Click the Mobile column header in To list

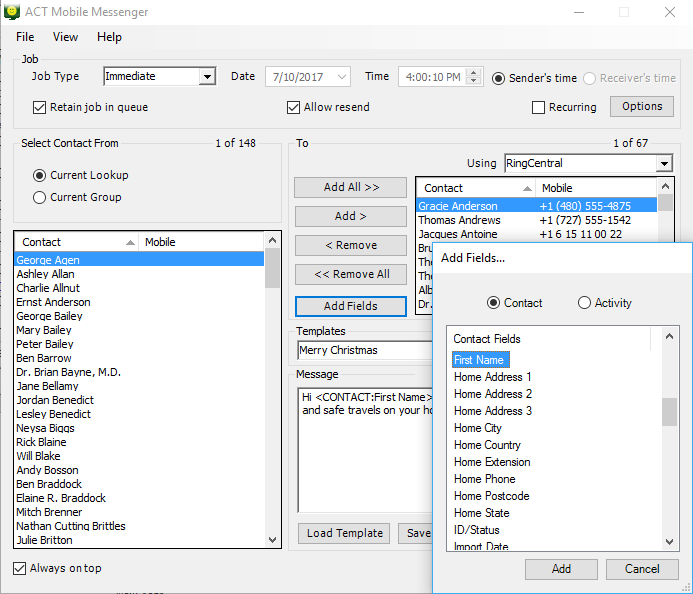tap(596, 188)
